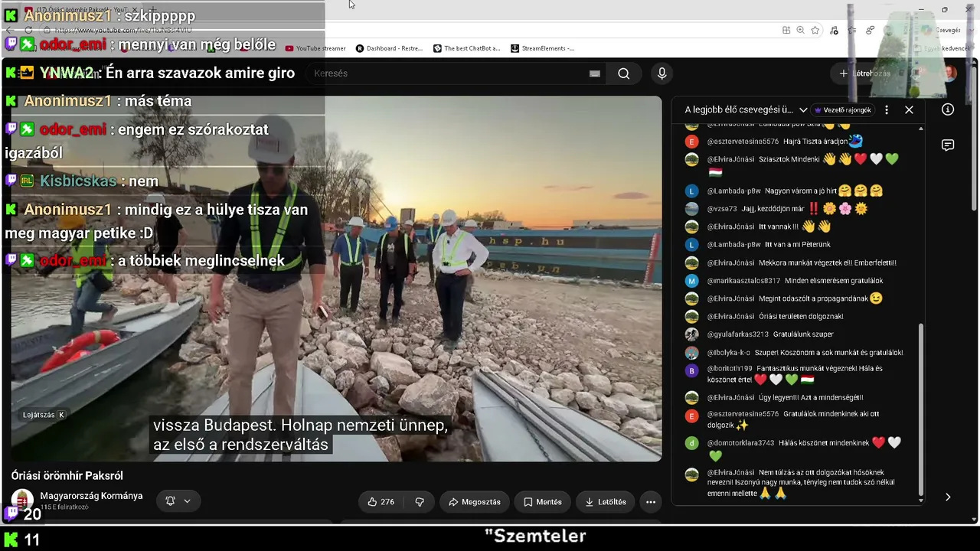Open domotorklara3743's chat avatar
The image size is (980, 551).
coord(691,443)
